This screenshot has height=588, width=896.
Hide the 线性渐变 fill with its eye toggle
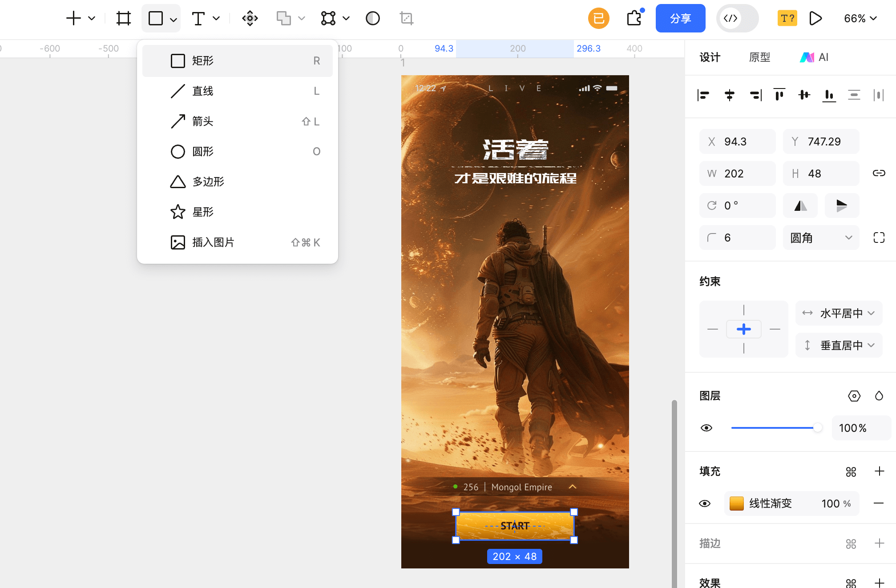705,503
